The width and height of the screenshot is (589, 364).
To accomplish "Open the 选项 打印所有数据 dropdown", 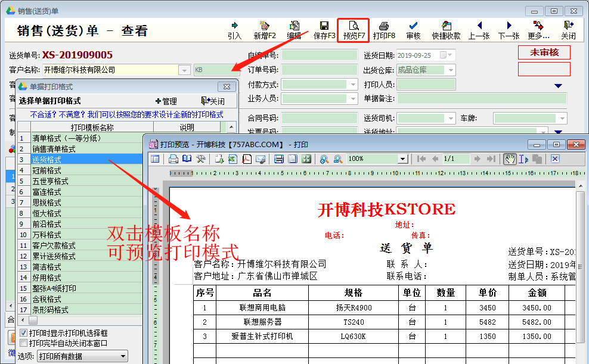I will tap(123, 356).
